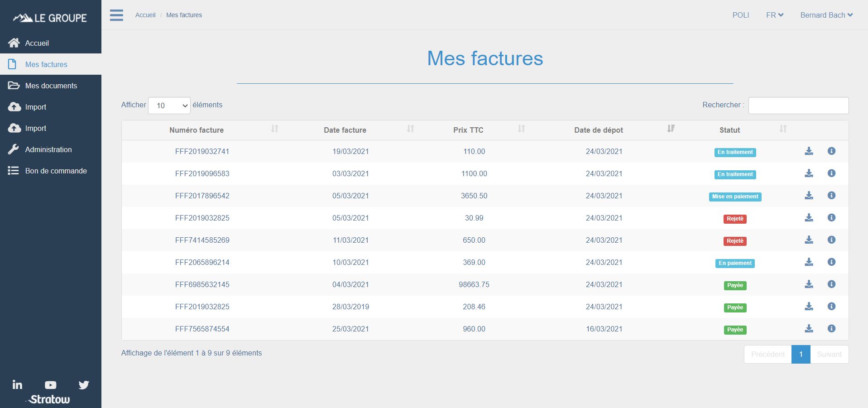Click the Payée badge for invoice FFF7565874554
The width and height of the screenshot is (868, 408).
pos(735,330)
